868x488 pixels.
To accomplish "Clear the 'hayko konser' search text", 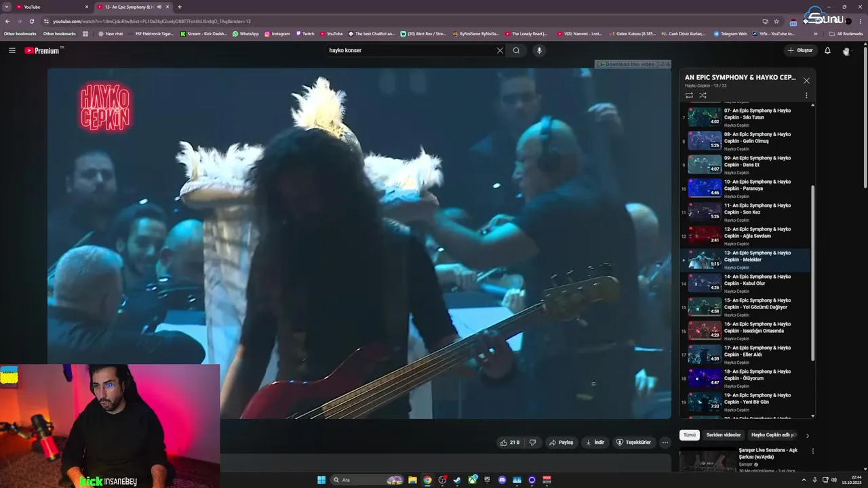I will point(500,50).
